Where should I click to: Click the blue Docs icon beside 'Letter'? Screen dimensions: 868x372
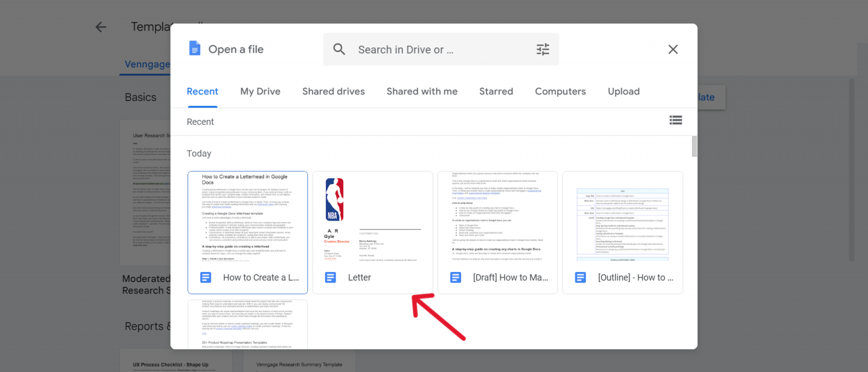click(331, 277)
